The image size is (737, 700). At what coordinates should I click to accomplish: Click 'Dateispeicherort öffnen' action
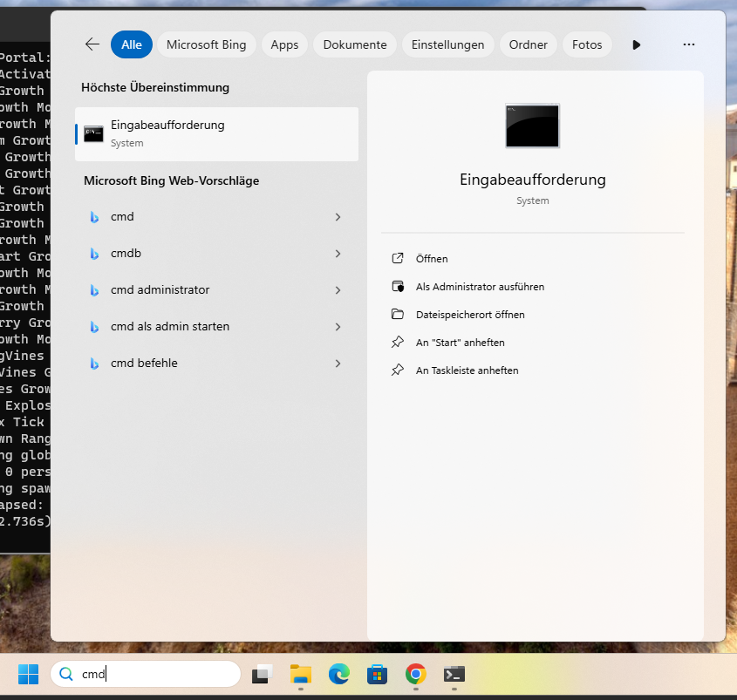(x=470, y=315)
